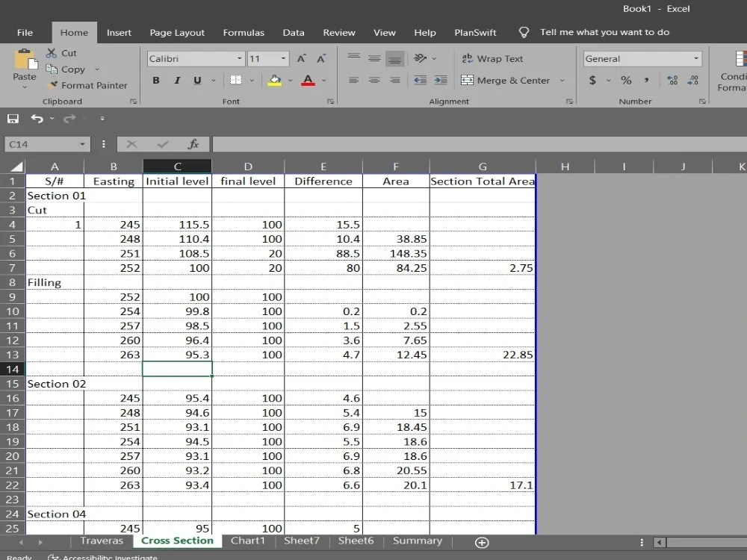The width and height of the screenshot is (747, 560).
Task: Apply the yellow fill color bucket
Action: tap(274, 80)
